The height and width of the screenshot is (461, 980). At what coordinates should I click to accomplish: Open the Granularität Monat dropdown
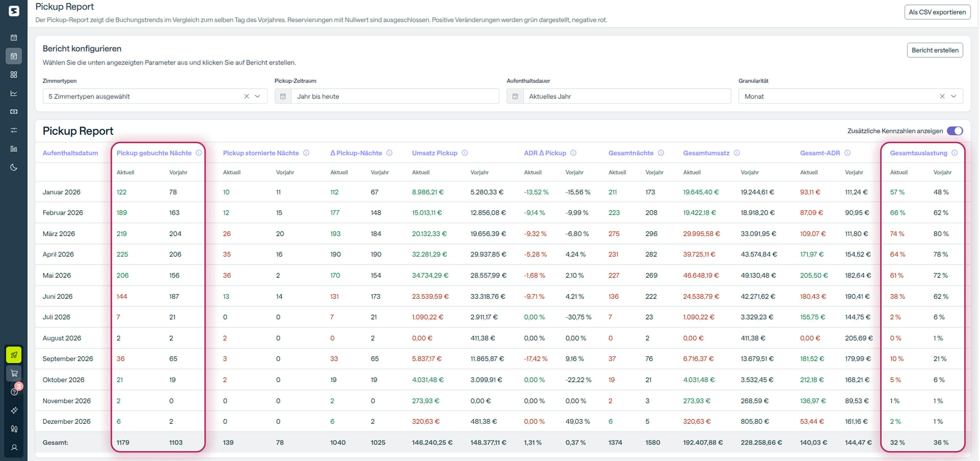coord(953,96)
